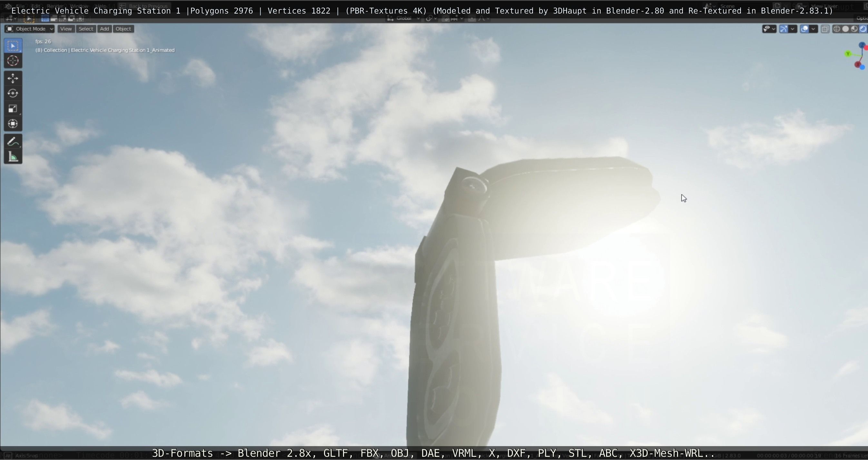Viewport: 868px width, 460px height.
Task: Activate the 3D Cursor tool
Action: click(x=13, y=61)
